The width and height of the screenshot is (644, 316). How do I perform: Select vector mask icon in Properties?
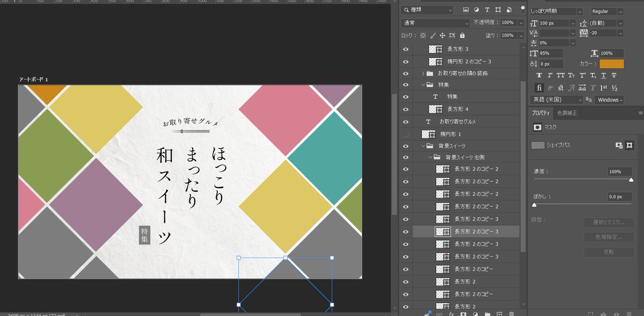[x=629, y=145]
